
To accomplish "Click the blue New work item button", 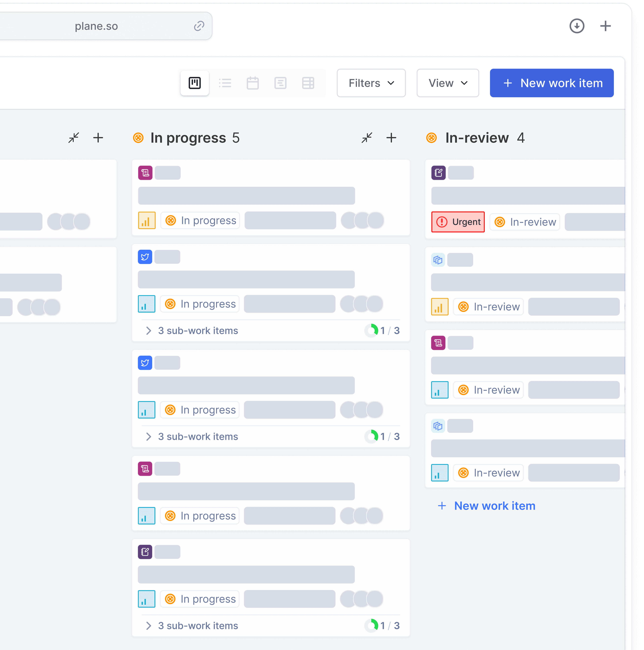I will (x=551, y=83).
